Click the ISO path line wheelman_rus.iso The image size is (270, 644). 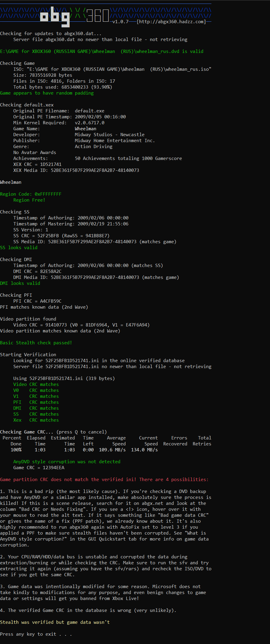click(x=112, y=69)
